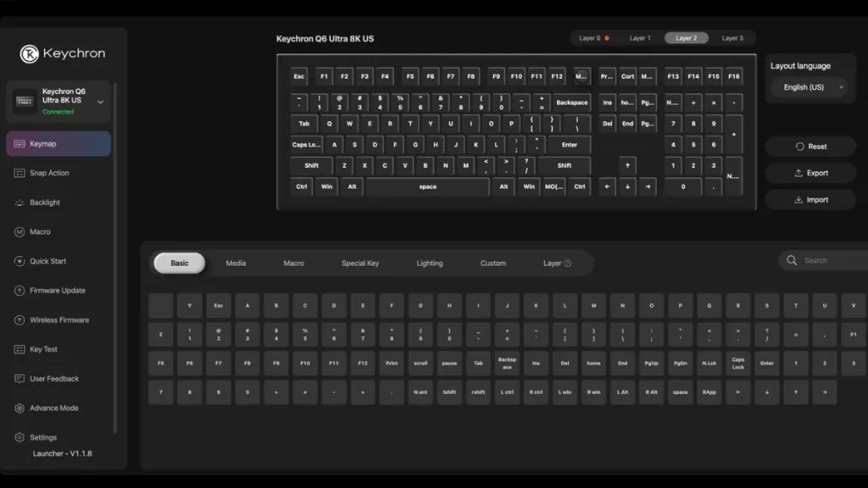Reset the current keymap layout
Image resolution: width=868 pixels, height=488 pixels.
(x=810, y=146)
